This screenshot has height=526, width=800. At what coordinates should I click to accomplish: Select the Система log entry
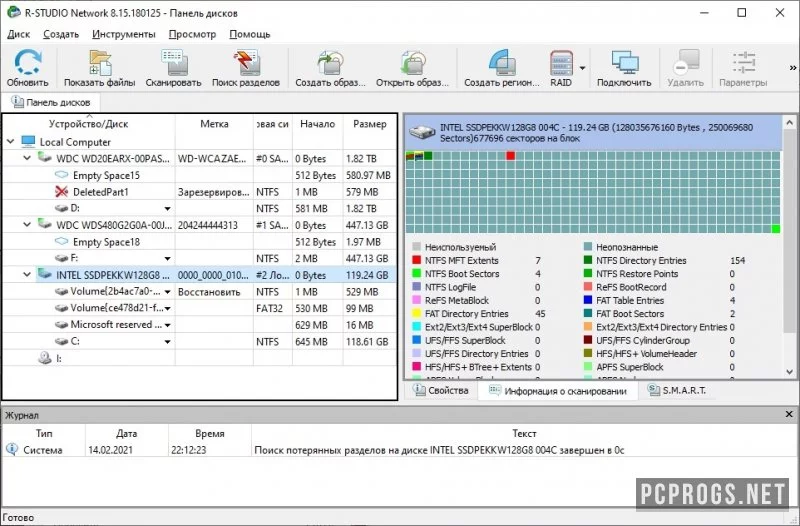[399, 450]
